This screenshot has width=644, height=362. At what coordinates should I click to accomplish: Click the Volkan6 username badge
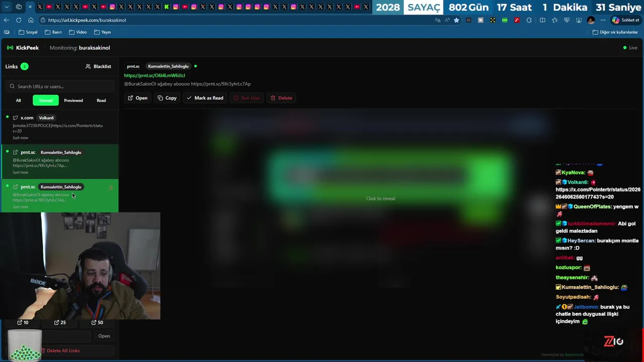[x=46, y=118]
